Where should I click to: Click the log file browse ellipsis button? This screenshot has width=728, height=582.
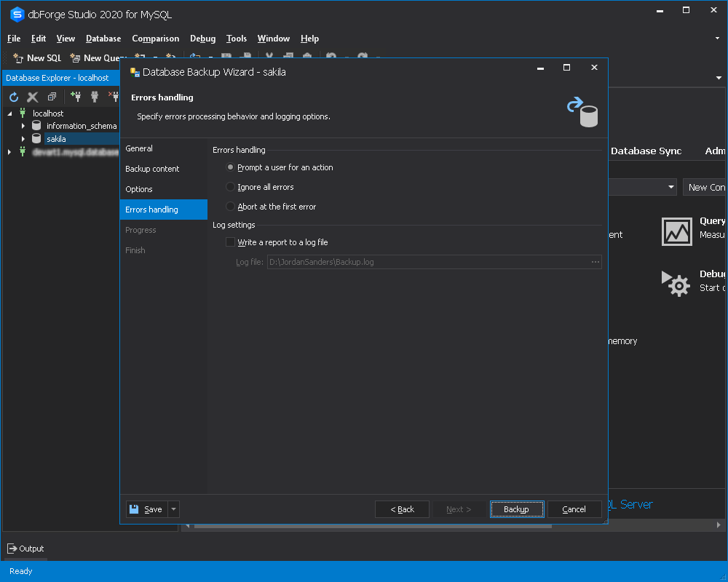596,262
